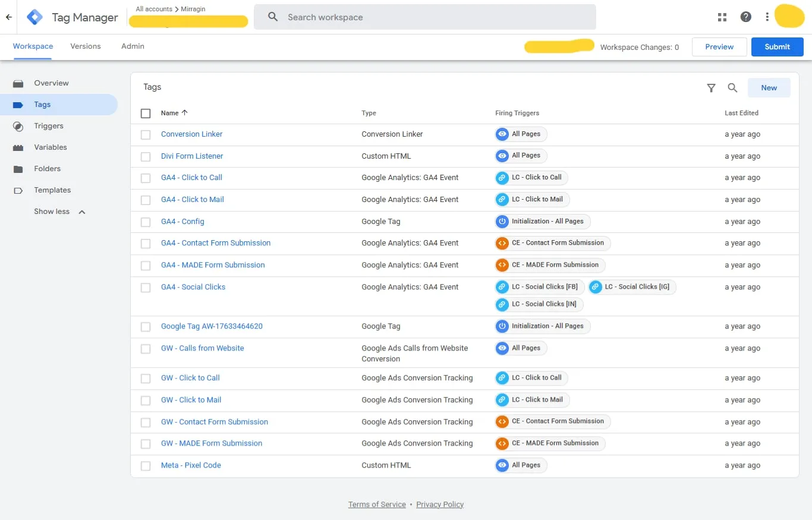
Task: Open the Privacy Policy link
Action: pyautogui.click(x=440, y=505)
